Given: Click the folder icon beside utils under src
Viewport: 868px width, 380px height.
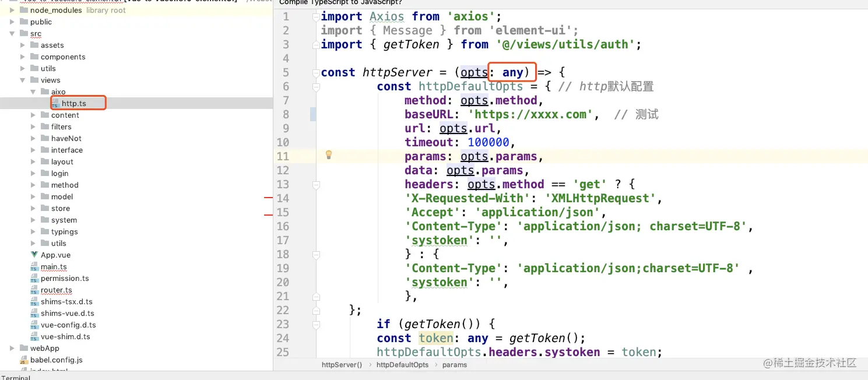Looking at the screenshot, I should (x=34, y=68).
